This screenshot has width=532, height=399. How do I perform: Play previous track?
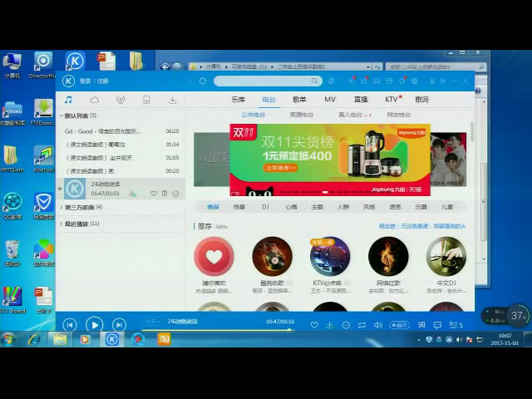pyautogui.click(x=70, y=325)
